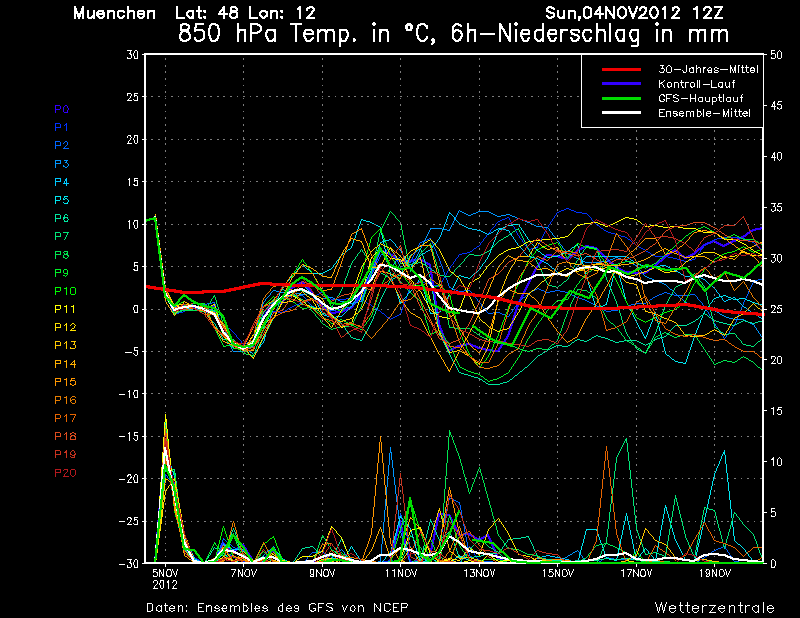Click the '19NOV' x-axis label
Screen dimensions: 800x618
(715, 573)
